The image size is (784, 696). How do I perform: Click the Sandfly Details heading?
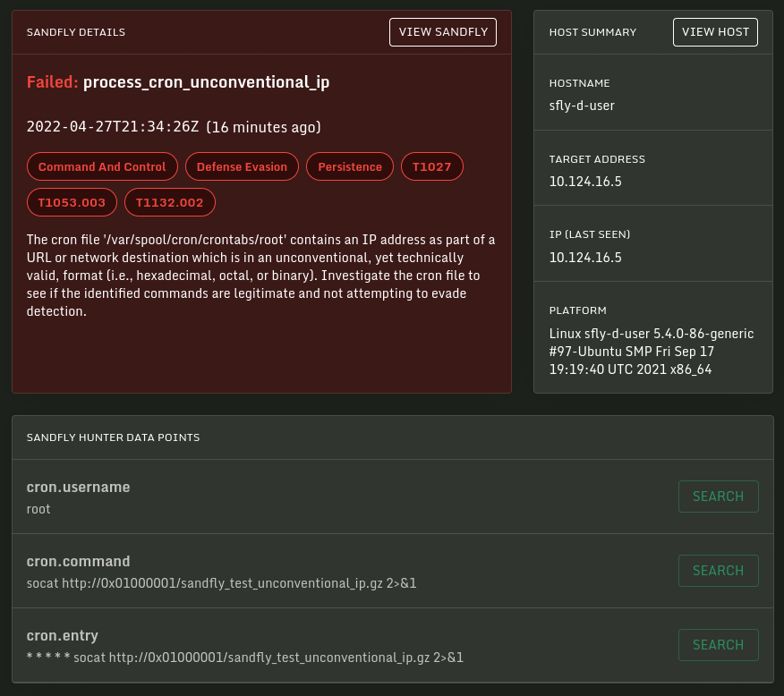click(x=76, y=32)
